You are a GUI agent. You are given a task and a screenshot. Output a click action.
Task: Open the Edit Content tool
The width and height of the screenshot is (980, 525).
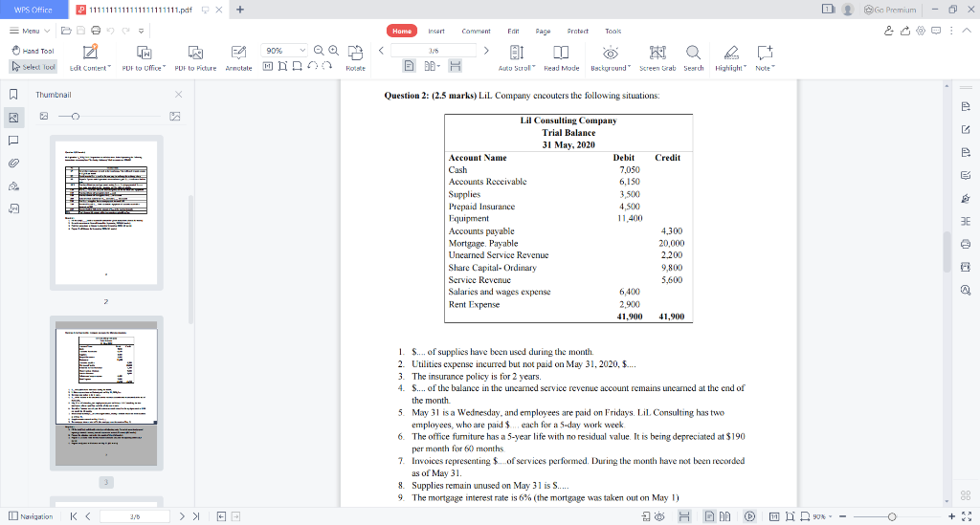click(x=90, y=58)
